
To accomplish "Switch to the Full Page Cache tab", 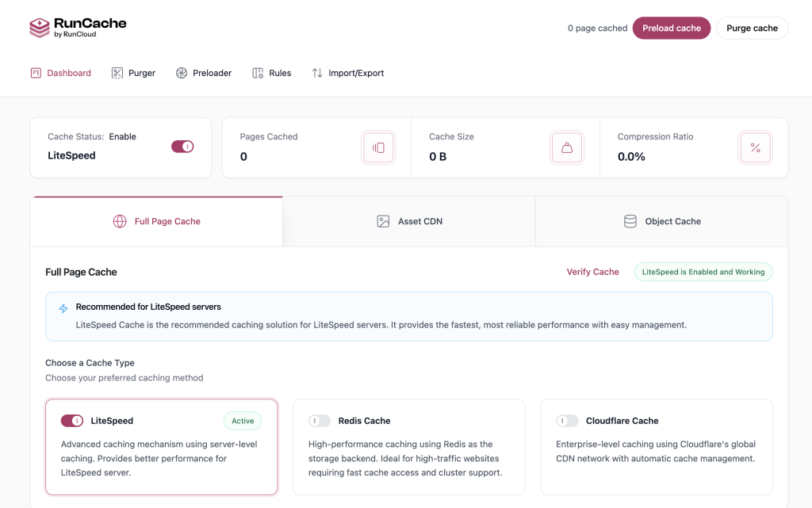I will point(156,221).
